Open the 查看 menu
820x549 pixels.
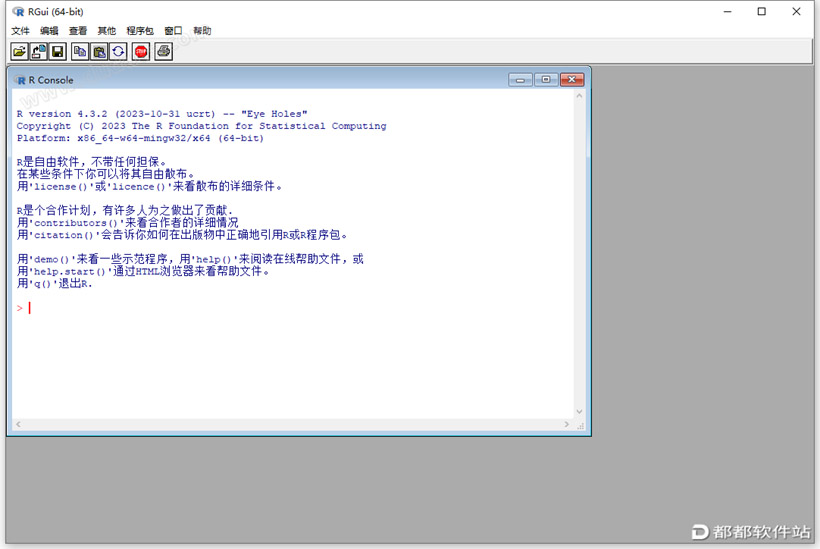pyautogui.click(x=78, y=31)
